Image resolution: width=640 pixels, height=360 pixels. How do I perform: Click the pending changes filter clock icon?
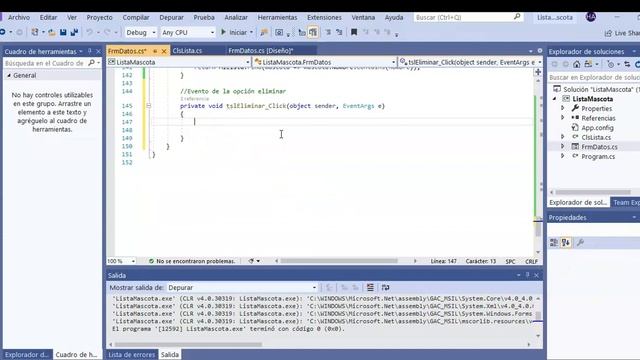[x=610, y=64]
